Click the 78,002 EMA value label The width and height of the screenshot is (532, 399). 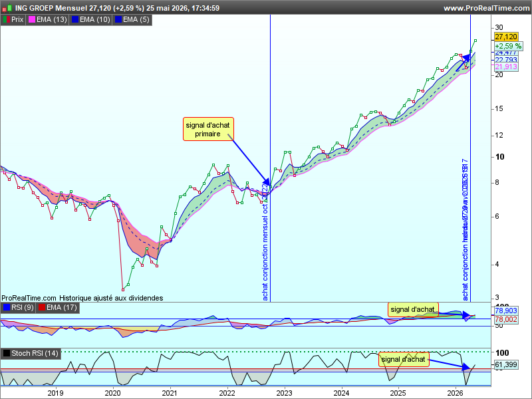click(x=506, y=319)
